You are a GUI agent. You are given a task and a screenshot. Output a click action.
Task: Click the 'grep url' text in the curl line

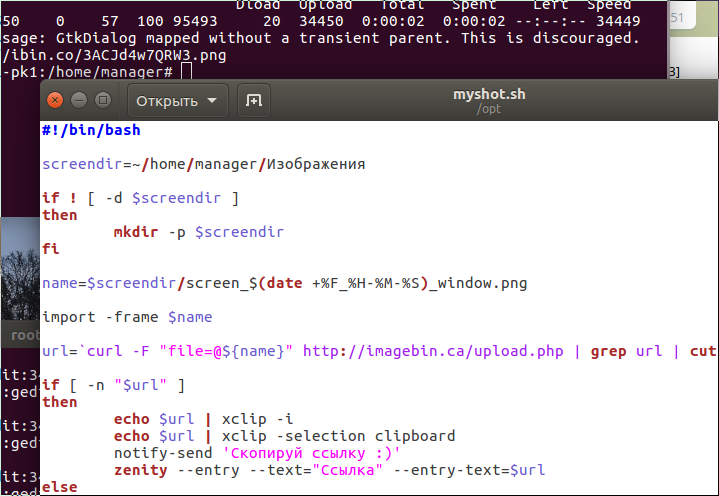click(x=626, y=351)
